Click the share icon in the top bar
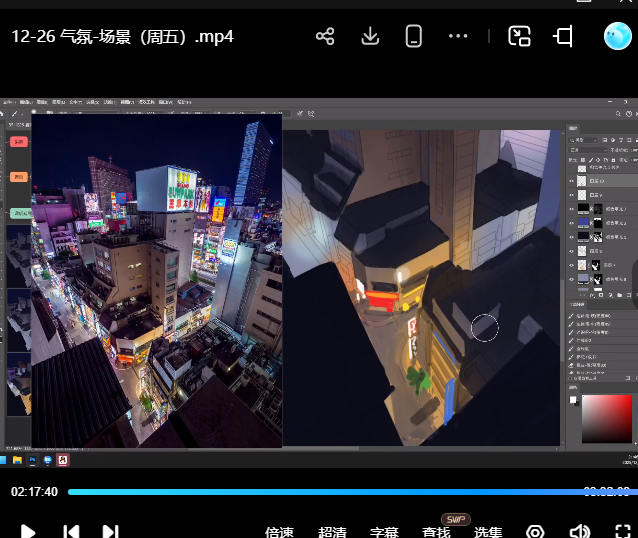The height and width of the screenshot is (538, 638). 325,37
